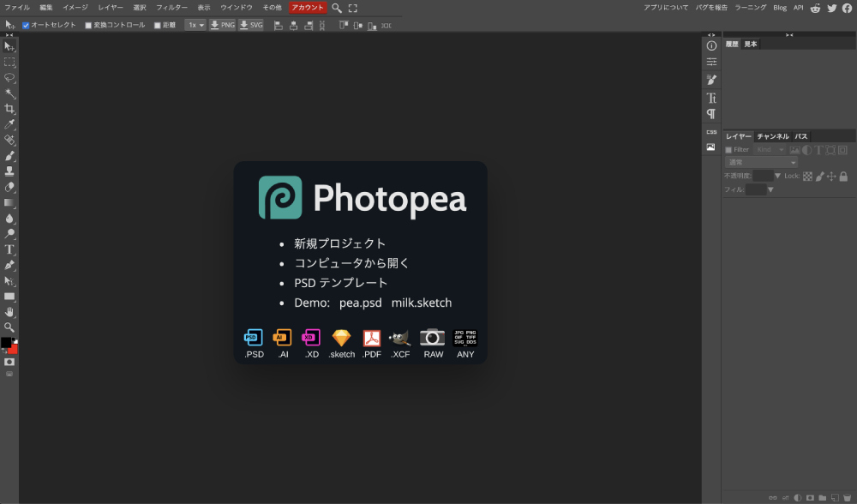Screen dimensions: 857x504
Task: Select the Clone Stamp tool
Action: pyautogui.click(x=9, y=171)
